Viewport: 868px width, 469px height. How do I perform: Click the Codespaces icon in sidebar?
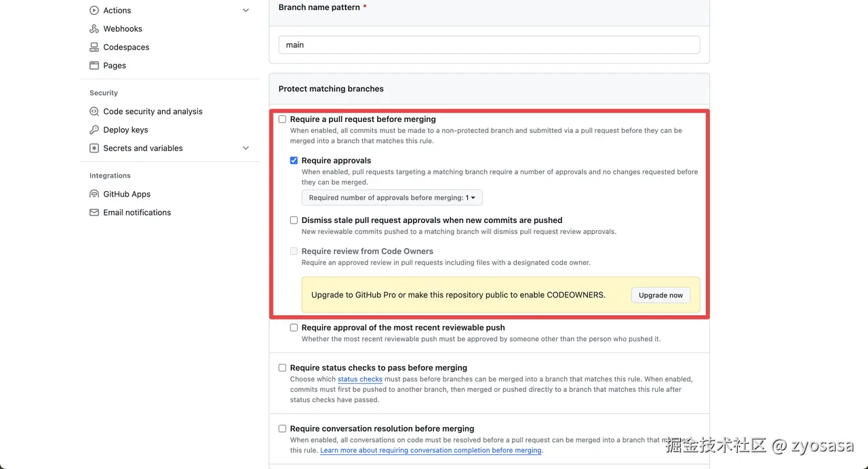(94, 47)
